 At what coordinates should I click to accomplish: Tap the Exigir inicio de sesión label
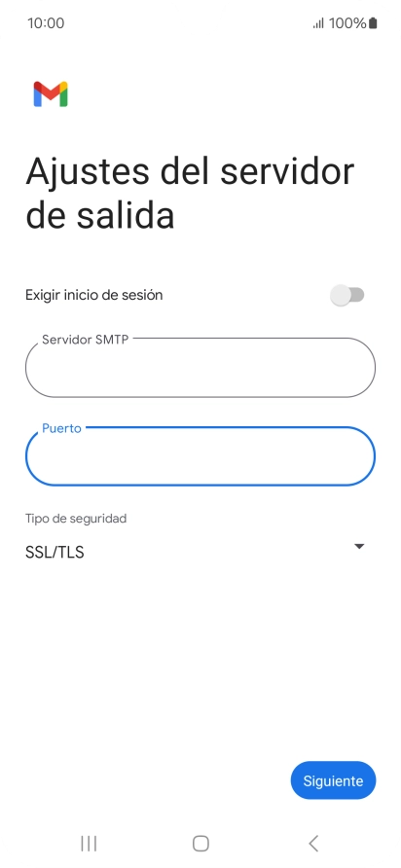(x=94, y=295)
